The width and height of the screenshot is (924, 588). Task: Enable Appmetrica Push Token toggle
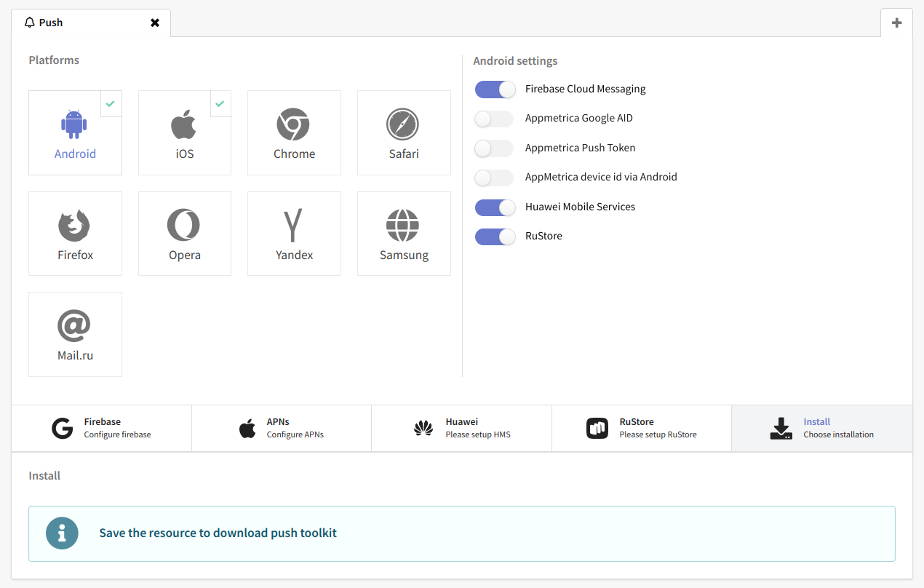[494, 148]
